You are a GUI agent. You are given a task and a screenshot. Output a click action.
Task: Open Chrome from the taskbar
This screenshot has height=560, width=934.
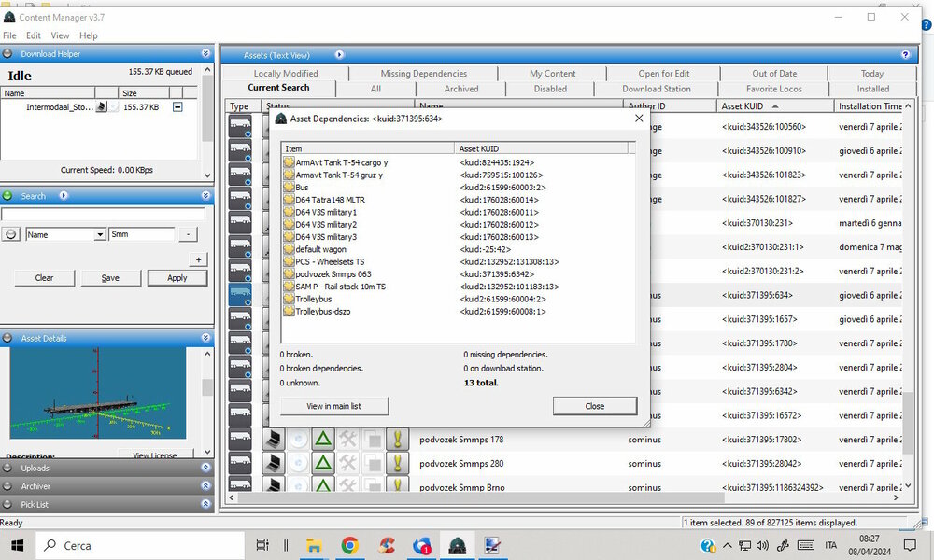tap(349, 545)
